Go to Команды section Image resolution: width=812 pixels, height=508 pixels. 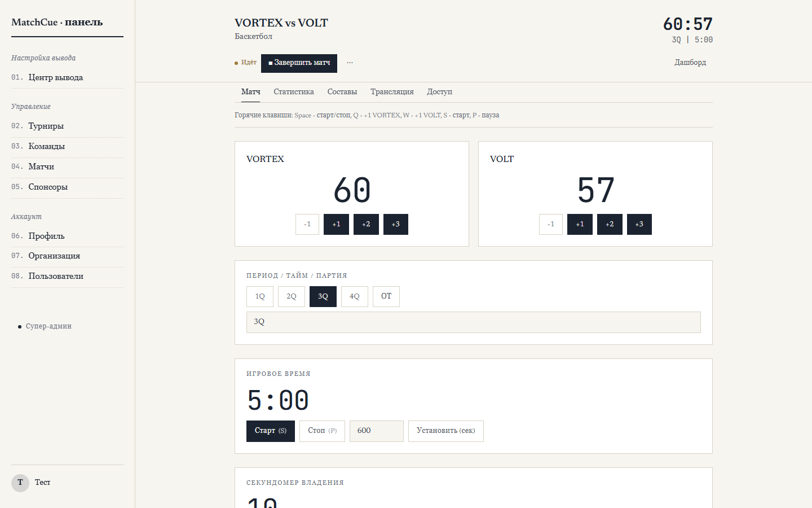(67, 146)
